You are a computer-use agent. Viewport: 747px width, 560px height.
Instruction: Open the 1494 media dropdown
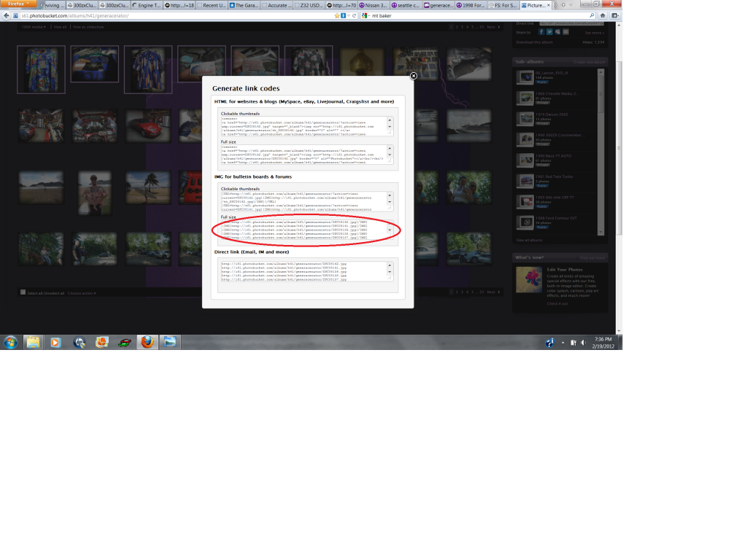(x=34, y=27)
